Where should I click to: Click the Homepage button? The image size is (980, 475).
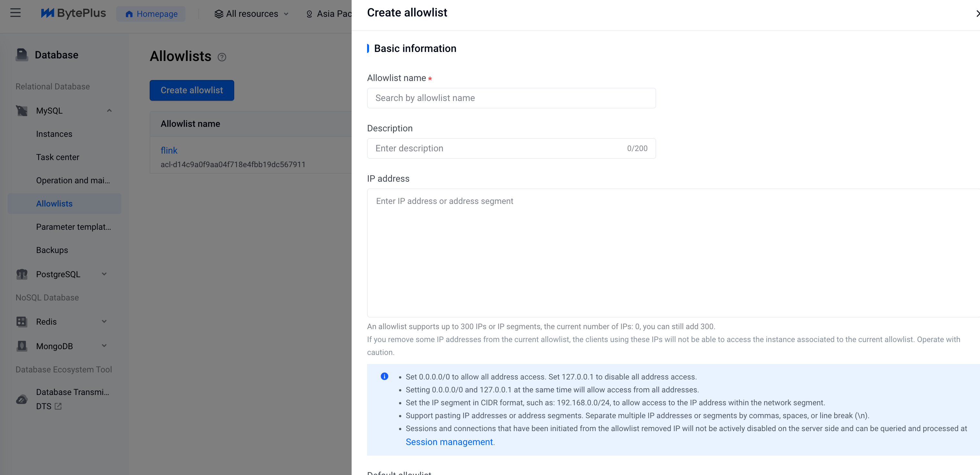tap(151, 14)
